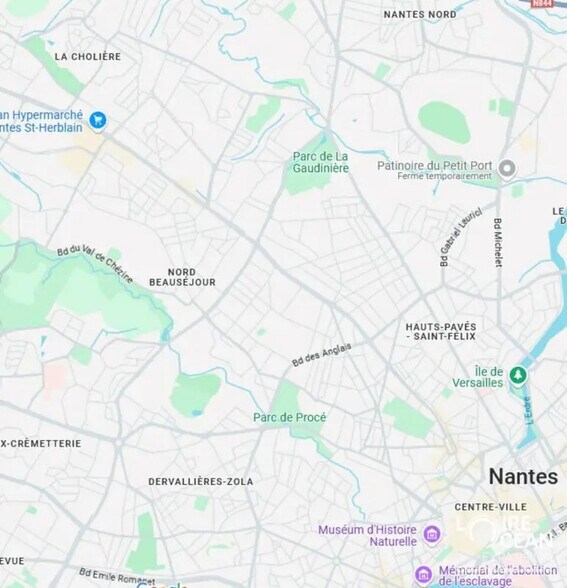Click the Bd du Val de Chézine label
The width and height of the screenshot is (567, 588).
(95, 264)
